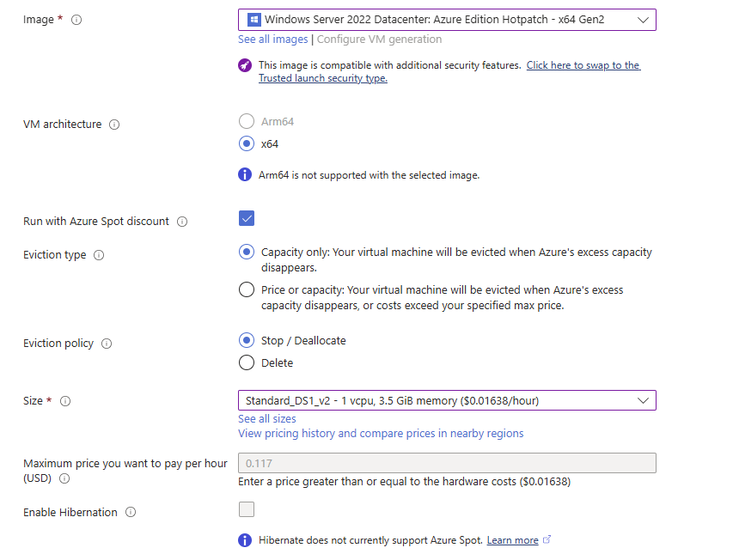Click the Image dropdown chevron arrow
Screen dimensions: 739x560
643,20
